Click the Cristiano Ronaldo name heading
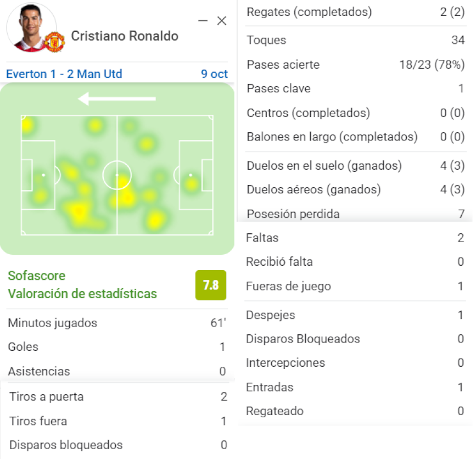The width and height of the screenshot is (476, 459). 125,36
